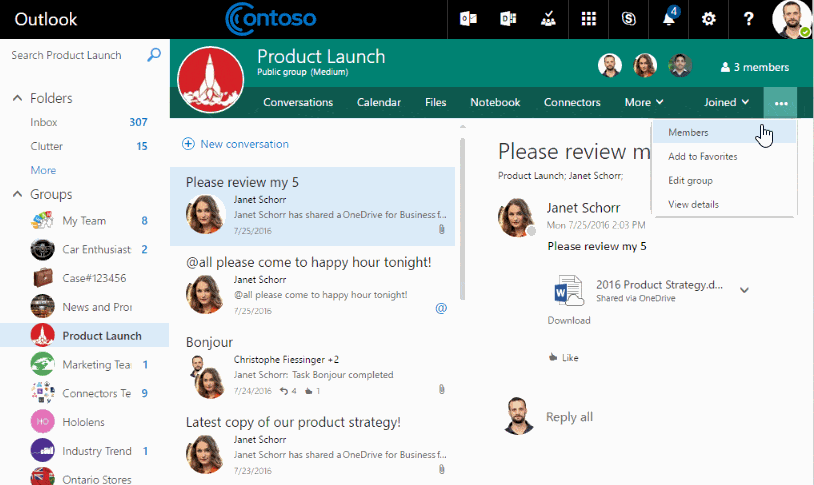Click the Download attachment link
This screenshot has height=485, width=814.
pyautogui.click(x=569, y=321)
